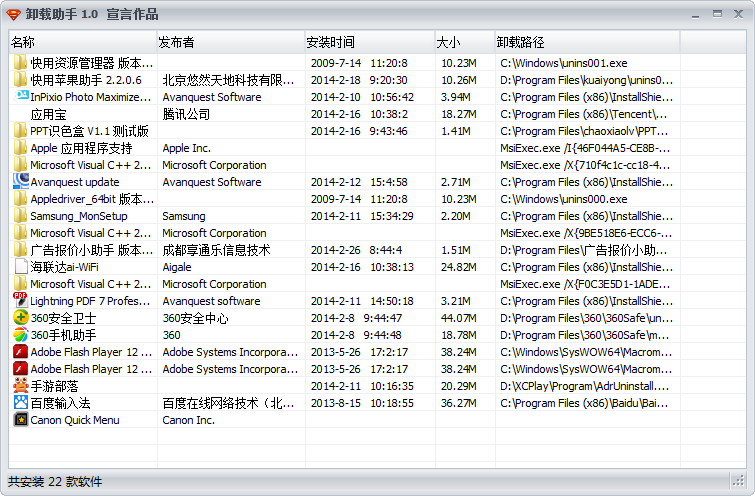The image size is (755, 496).
Task: Click the folder icon beside 快用资源管理器
Action: point(20,63)
